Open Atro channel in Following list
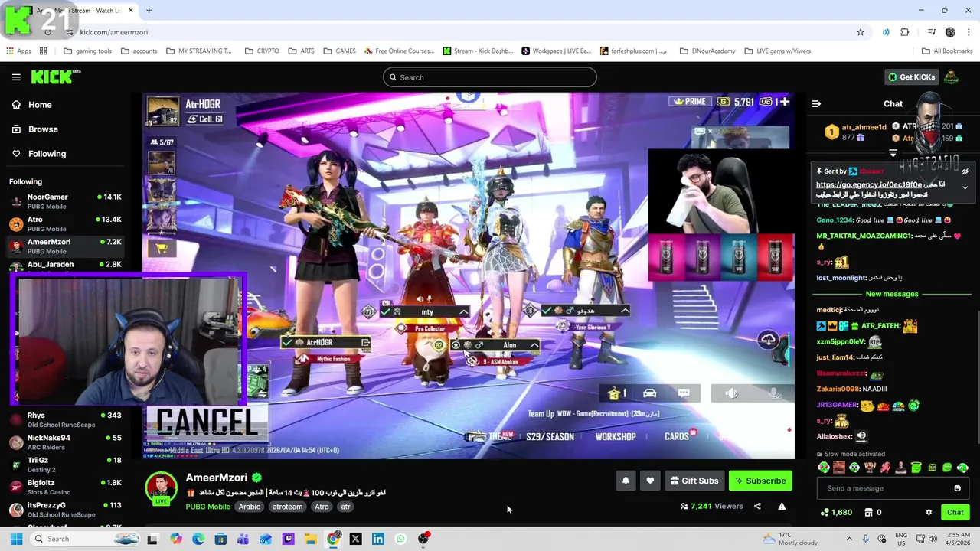This screenshot has height=551, width=980. tap(66, 223)
